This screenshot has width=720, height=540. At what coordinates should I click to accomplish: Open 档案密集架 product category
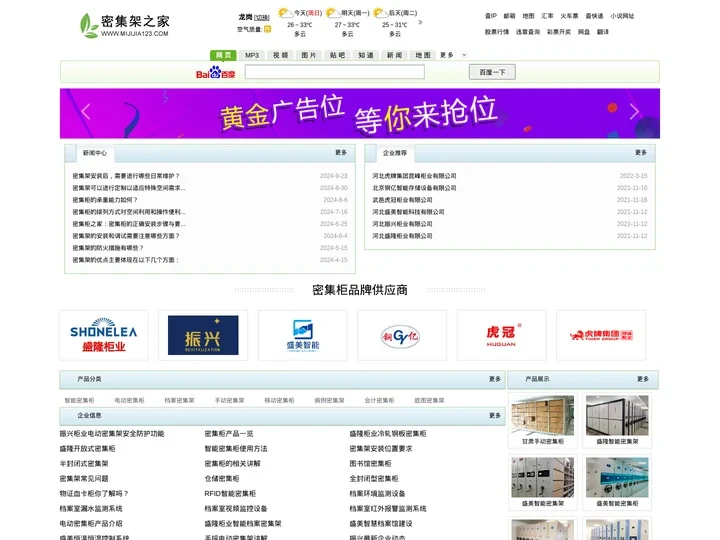click(x=180, y=400)
